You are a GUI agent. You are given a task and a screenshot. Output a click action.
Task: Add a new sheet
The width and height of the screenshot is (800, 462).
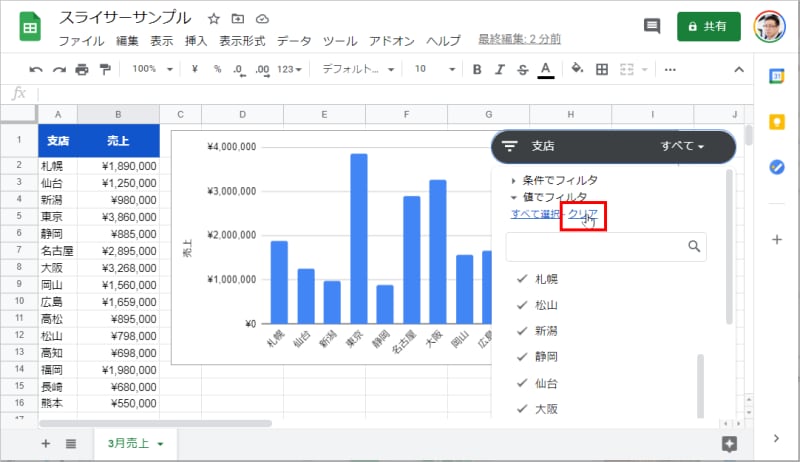pos(45,444)
